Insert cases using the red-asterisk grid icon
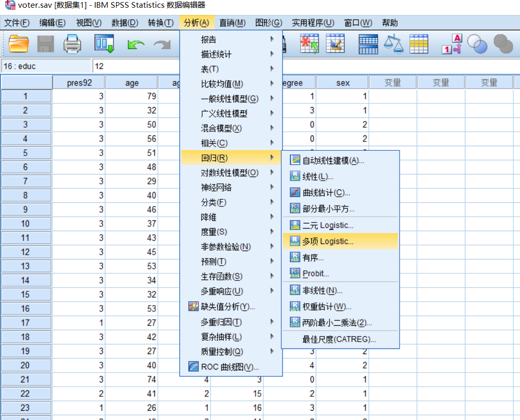The width and height of the screenshot is (520, 420). (310, 44)
